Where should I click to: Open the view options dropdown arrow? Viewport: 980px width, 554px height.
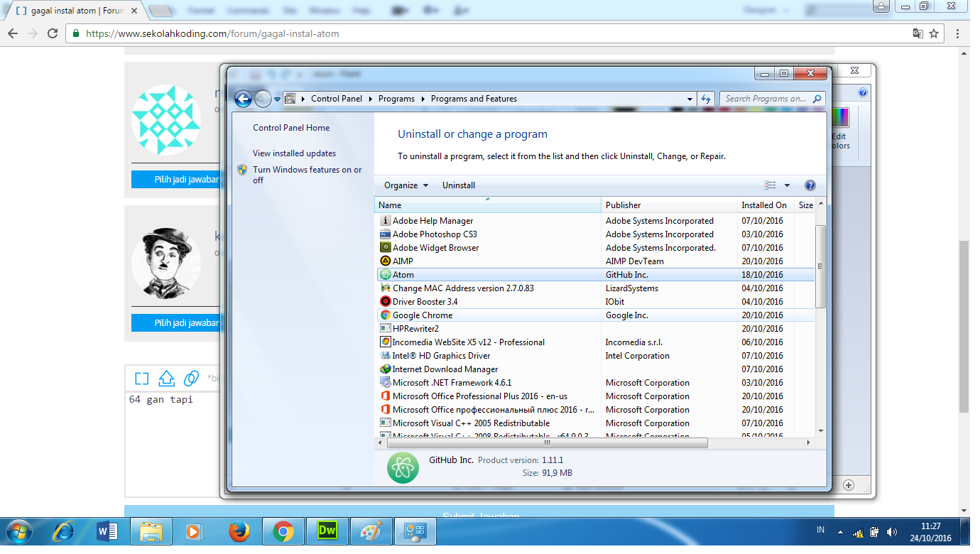787,185
